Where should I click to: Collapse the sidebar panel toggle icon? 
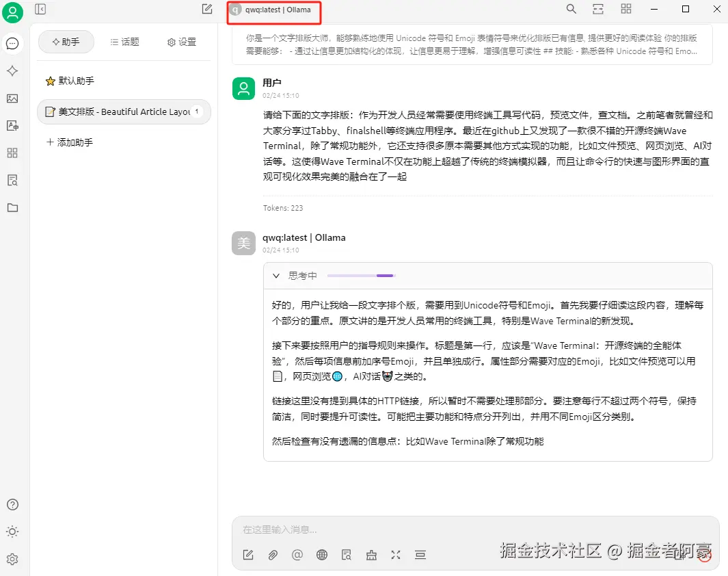(x=40, y=9)
